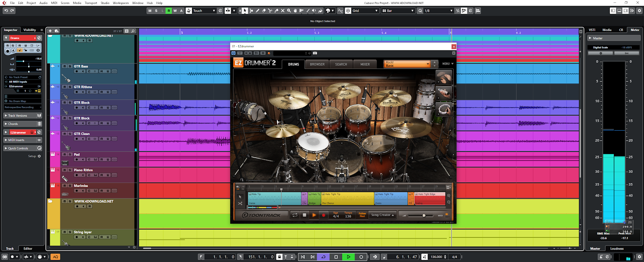Screen dimensions: 644x262
Task: Toggle the green Read automation R button
Action: click(169, 10)
